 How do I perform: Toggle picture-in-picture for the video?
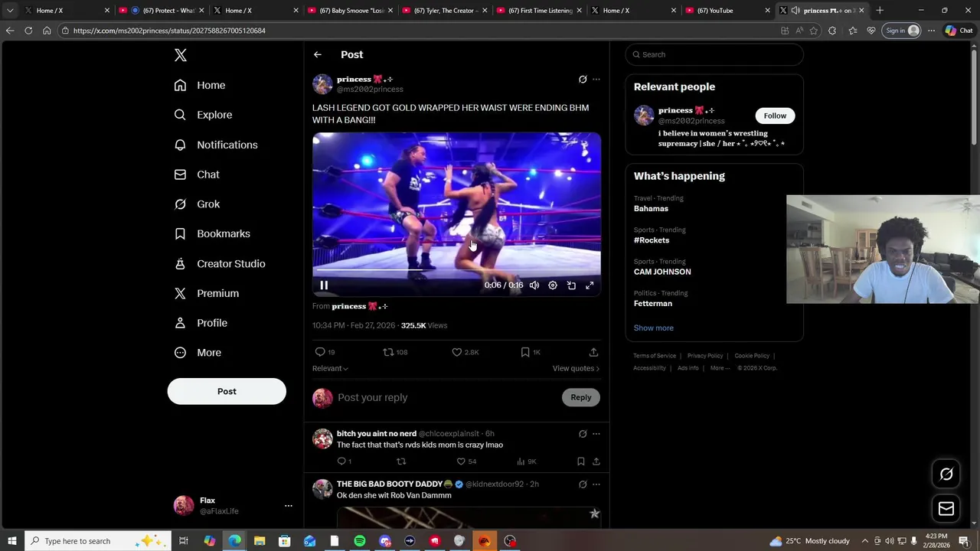click(x=571, y=285)
